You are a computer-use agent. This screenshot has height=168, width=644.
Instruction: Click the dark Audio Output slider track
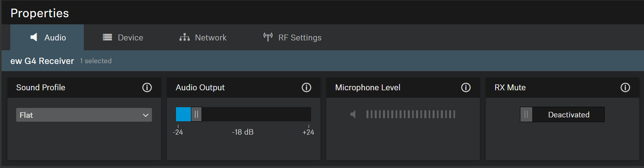point(256,114)
